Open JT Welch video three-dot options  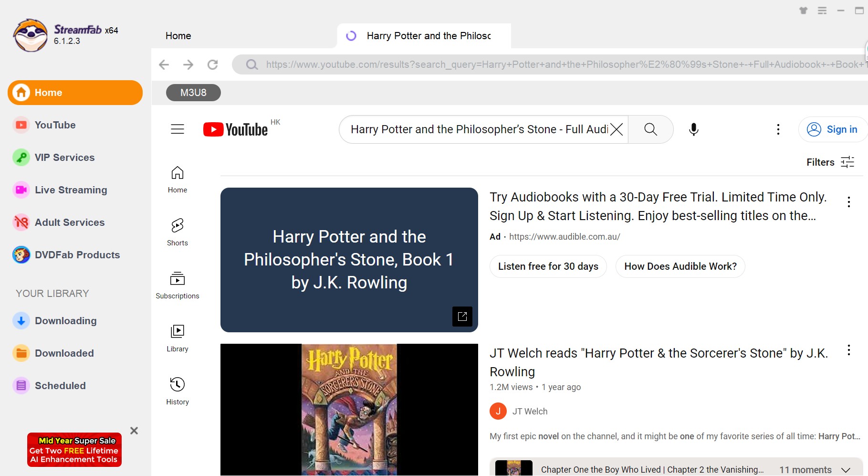849,350
